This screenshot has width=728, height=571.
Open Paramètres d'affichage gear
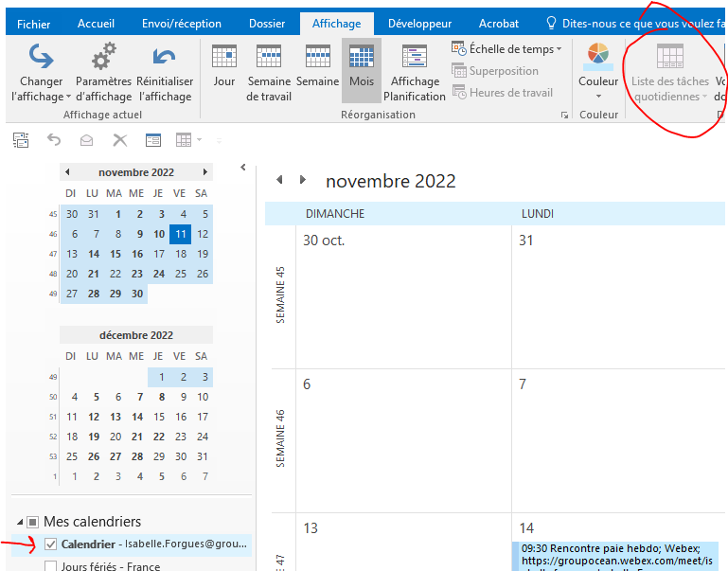[x=103, y=71]
